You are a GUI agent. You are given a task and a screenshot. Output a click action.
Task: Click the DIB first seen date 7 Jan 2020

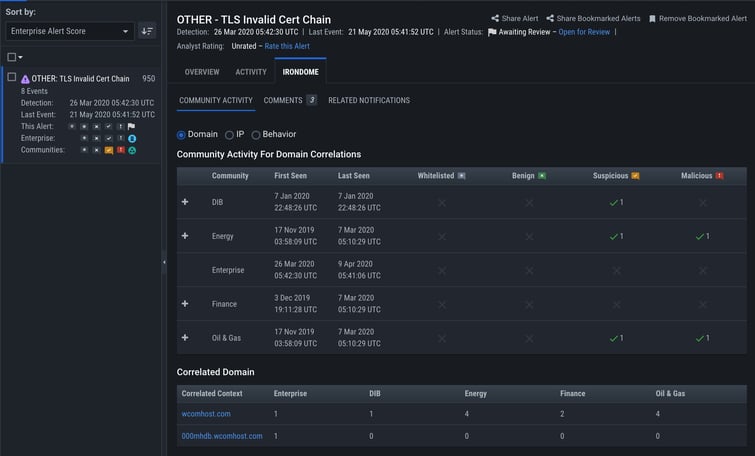coord(292,196)
